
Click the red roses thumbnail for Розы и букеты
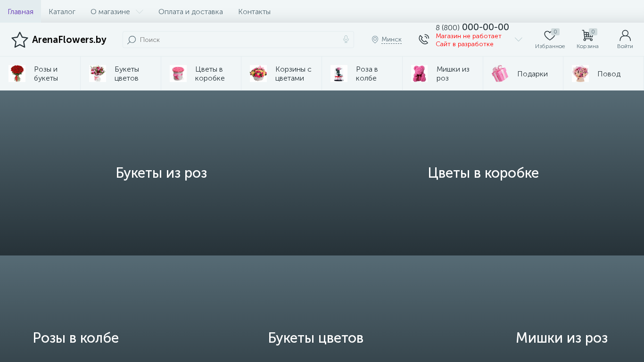[x=17, y=74]
